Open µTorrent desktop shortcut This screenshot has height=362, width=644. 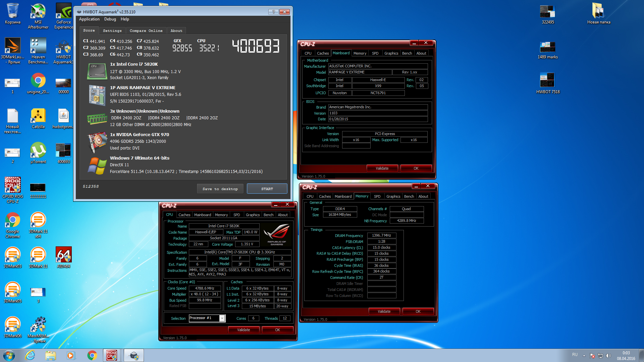point(38,154)
